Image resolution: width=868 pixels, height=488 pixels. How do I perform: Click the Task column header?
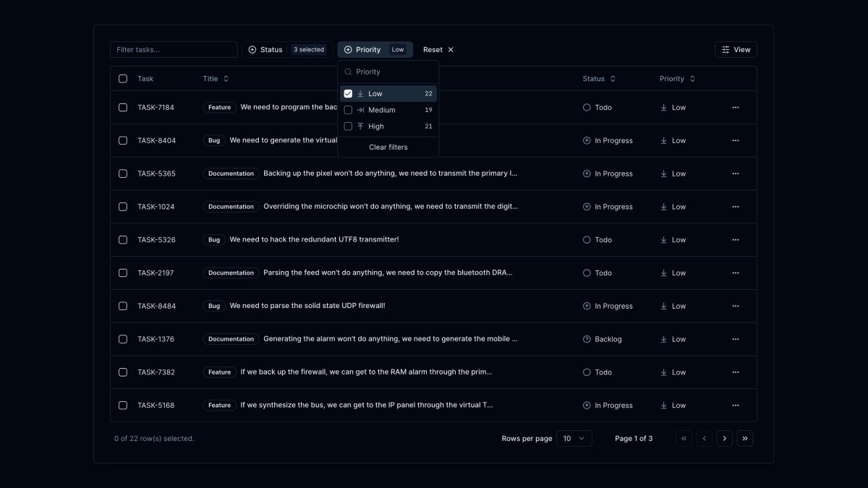[x=145, y=79]
